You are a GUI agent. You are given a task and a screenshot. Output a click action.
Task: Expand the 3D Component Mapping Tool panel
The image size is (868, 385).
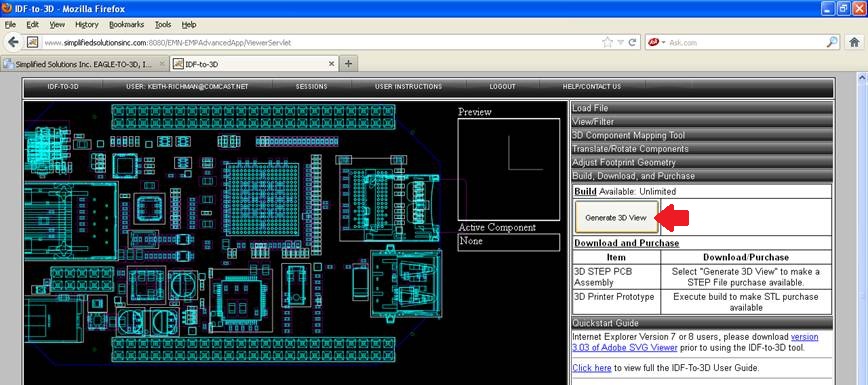(701, 135)
